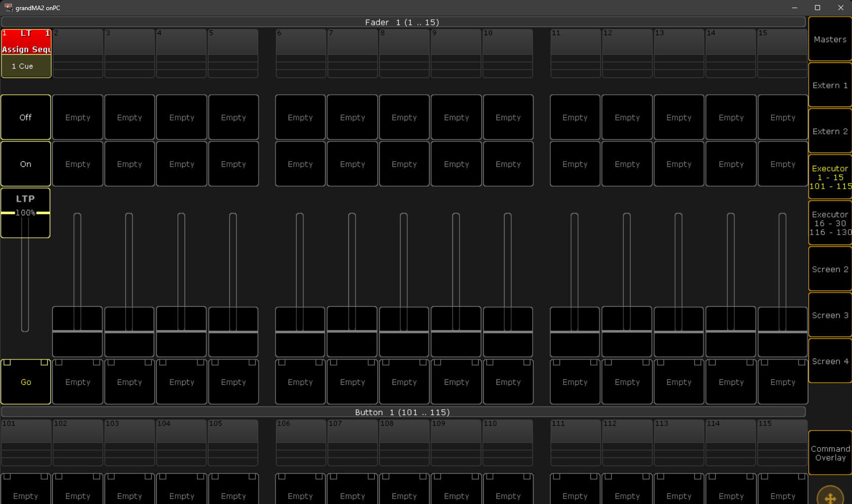The width and height of the screenshot is (852, 504).
Task: Select the executor 115 header cell
Action: click(x=783, y=443)
